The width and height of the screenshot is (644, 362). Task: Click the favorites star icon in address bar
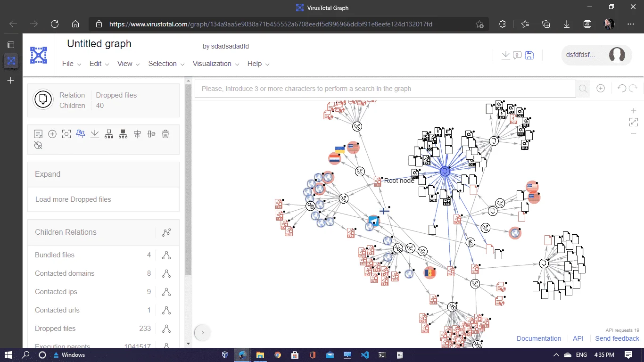[479, 24]
